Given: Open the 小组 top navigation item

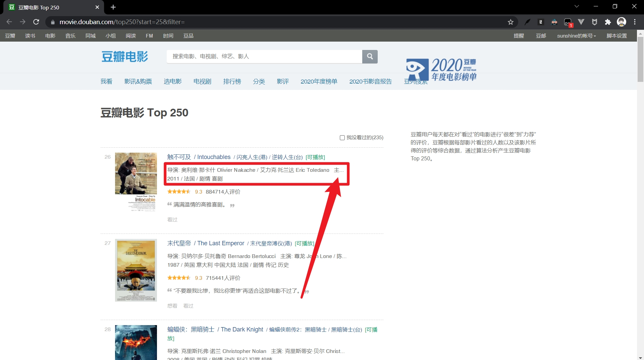Looking at the screenshot, I should tap(111, 36).
